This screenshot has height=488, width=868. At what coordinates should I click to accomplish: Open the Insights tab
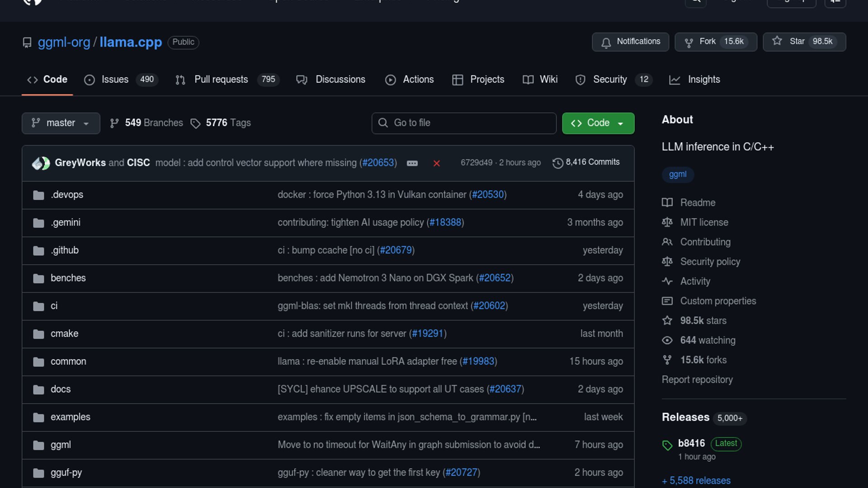(x=695, y=80)
